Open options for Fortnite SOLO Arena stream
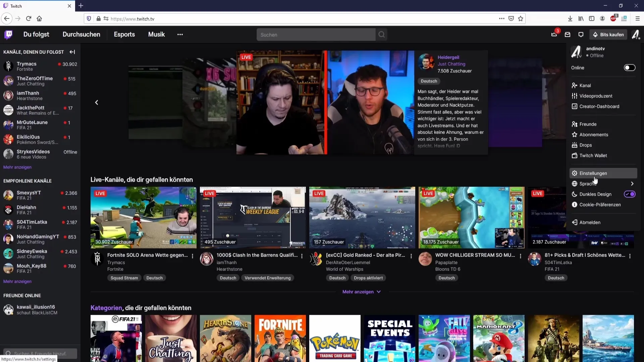644x362 pixels. click(x=193, y=256)
